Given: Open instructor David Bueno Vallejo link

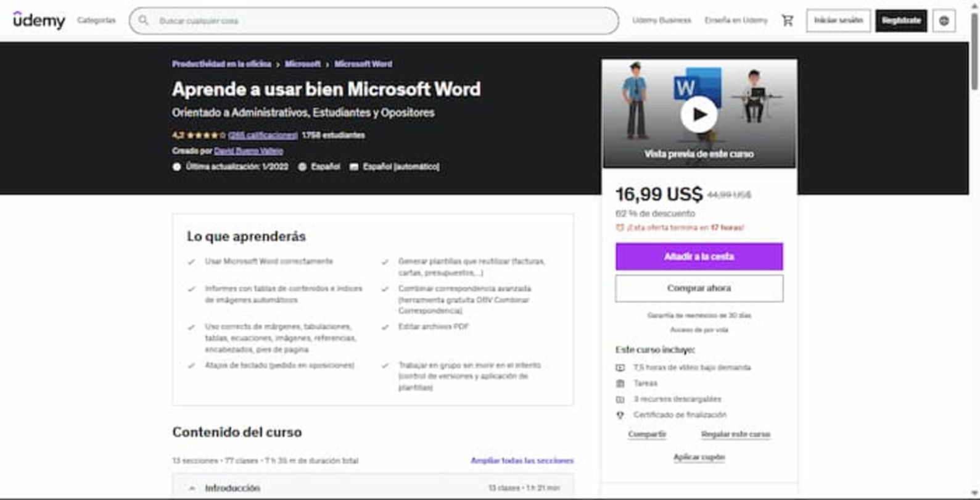Looking at the screenshot, I should click(x=249, y=151).
